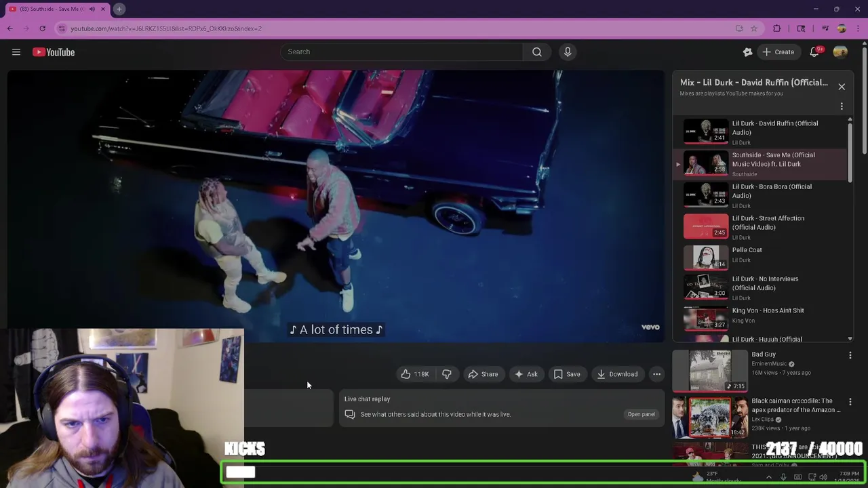Mute the Southside tab audio icon

pyautogui.click(x=92, y=9)
